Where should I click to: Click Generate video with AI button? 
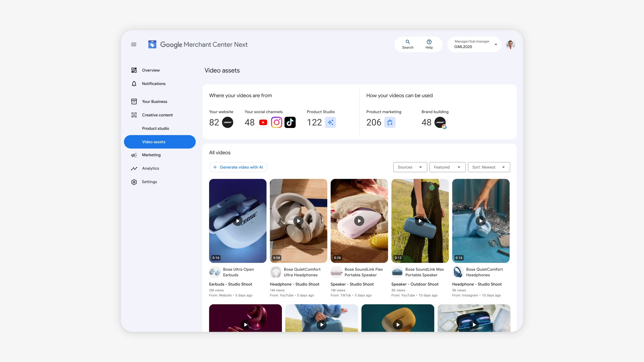238,167
